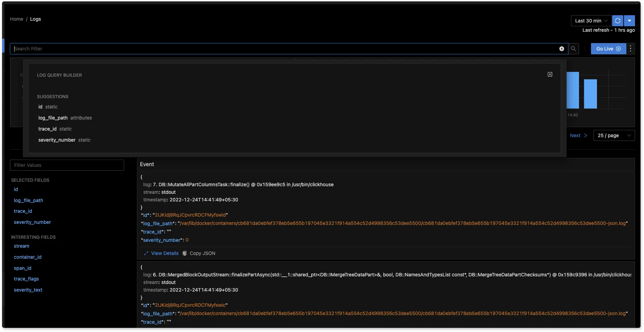This screenshot has height=332, width=644.
Task: Click the 14:40 chart axis label
Action: pos(572,115)
